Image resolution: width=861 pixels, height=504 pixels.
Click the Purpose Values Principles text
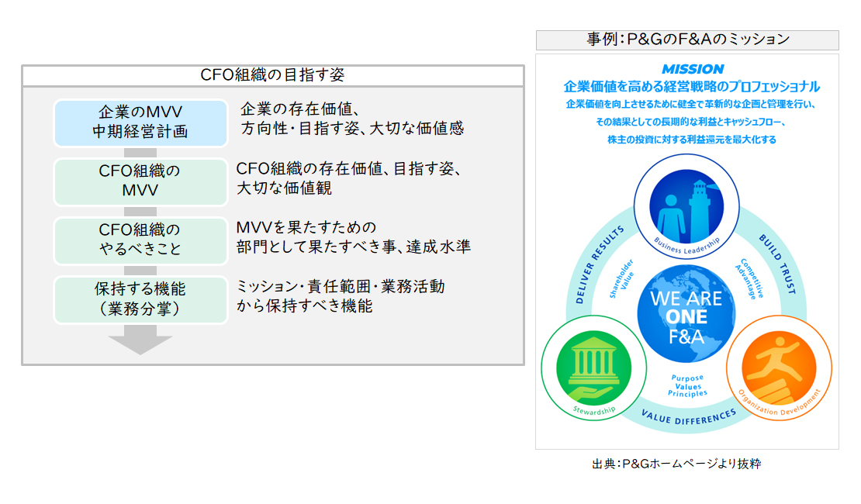[x=687, y=385]
